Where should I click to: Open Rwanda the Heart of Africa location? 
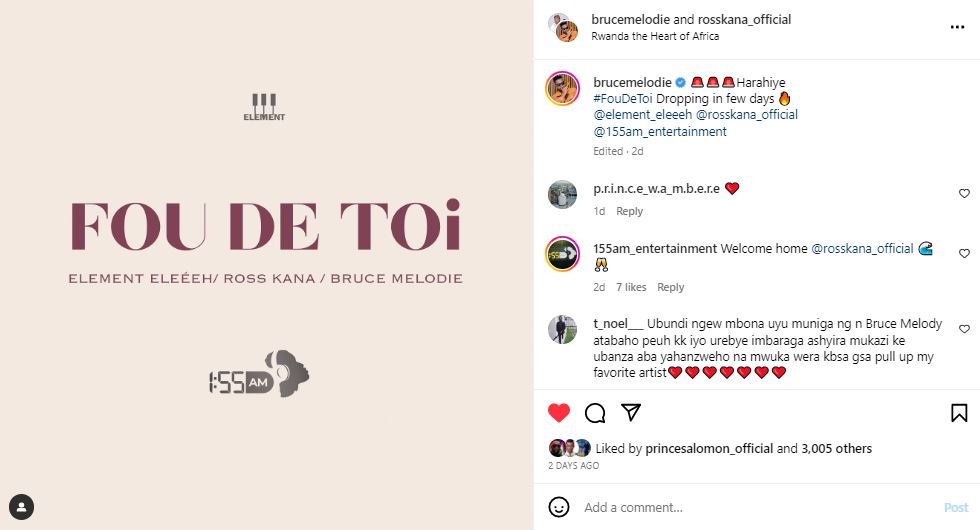coord(655,36)
